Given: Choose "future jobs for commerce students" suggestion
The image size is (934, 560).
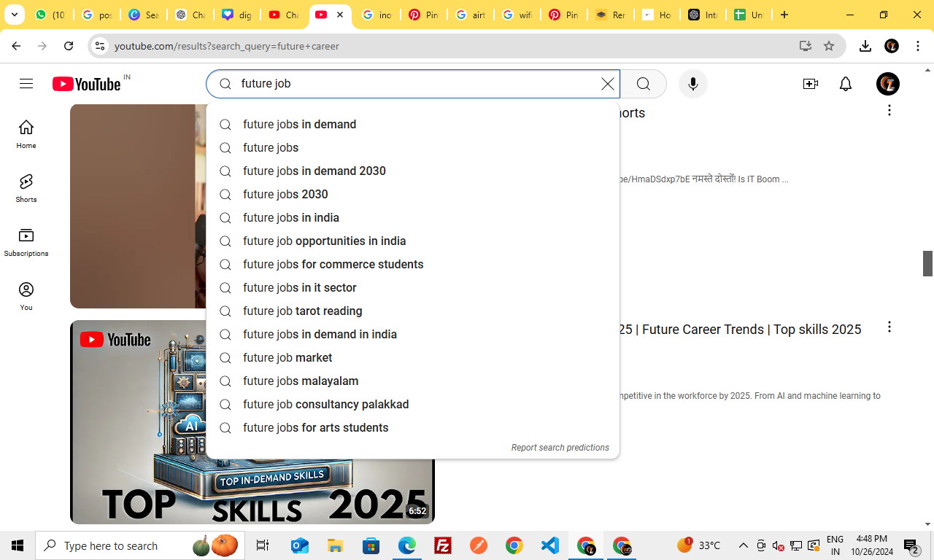Looking at the screenshot, I should 413,264.
